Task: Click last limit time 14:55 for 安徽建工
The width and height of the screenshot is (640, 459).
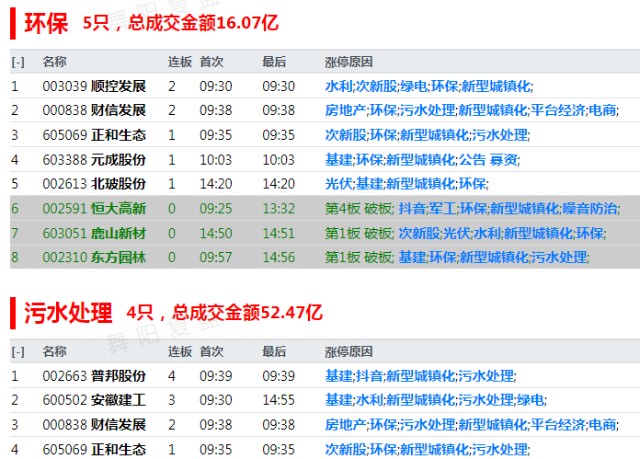Action: 278,400
